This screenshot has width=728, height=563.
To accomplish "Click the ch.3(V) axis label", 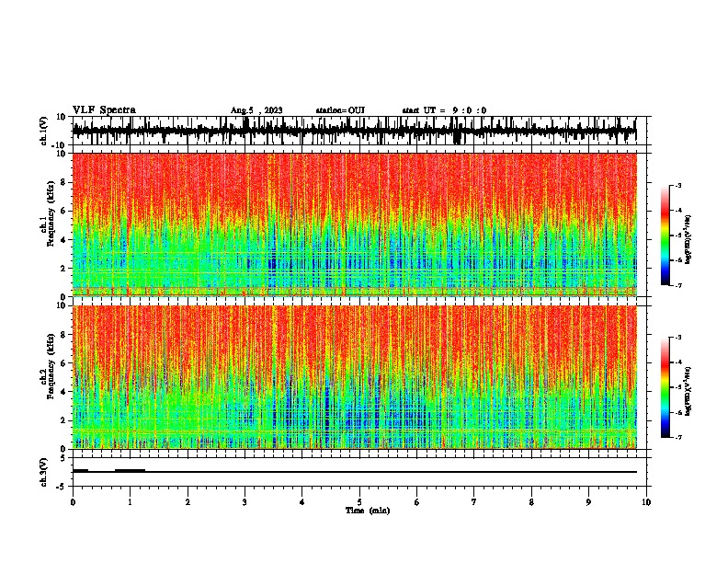I will click(44, 472).
